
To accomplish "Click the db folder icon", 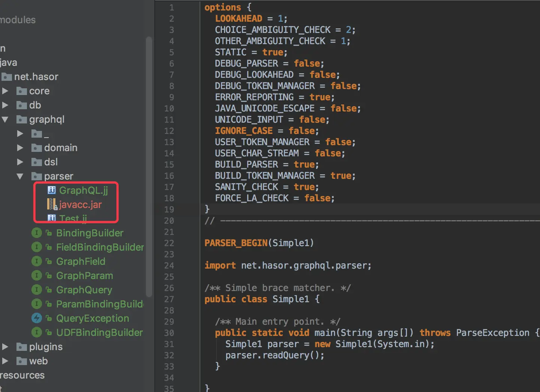I will (22, 105).
